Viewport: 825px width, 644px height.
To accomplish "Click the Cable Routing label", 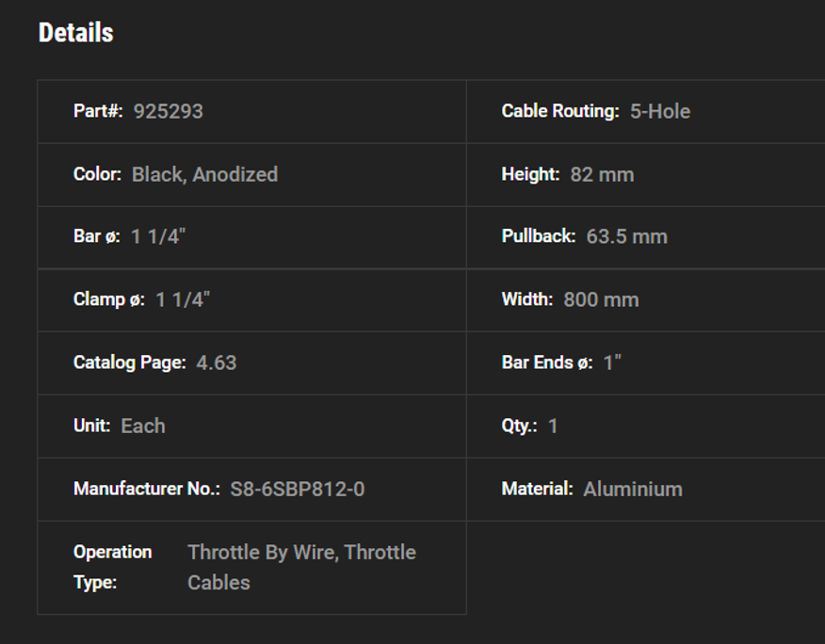I will tap(559, 111).
